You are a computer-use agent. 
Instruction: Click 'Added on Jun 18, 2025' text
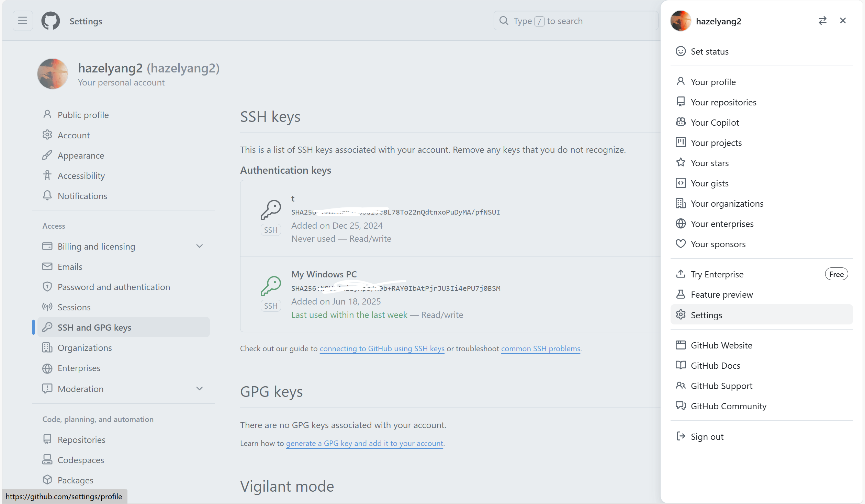336,301
